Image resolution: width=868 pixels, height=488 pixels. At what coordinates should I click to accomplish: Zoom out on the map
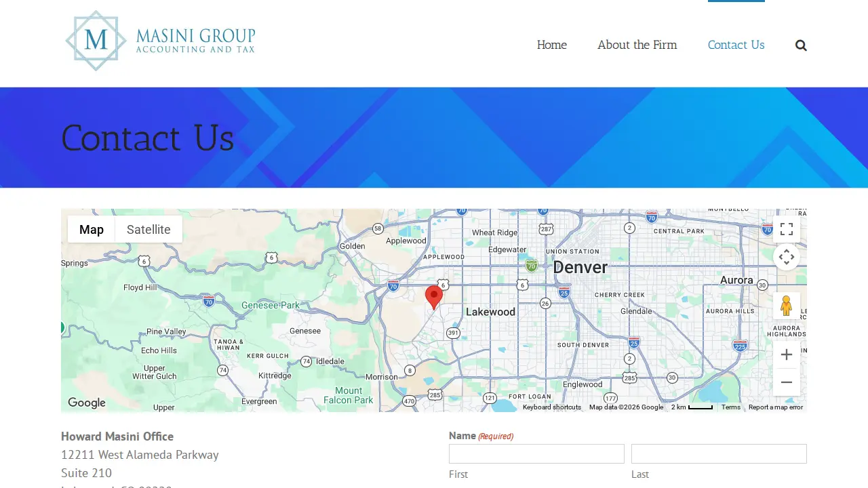[x=787, y=382]
